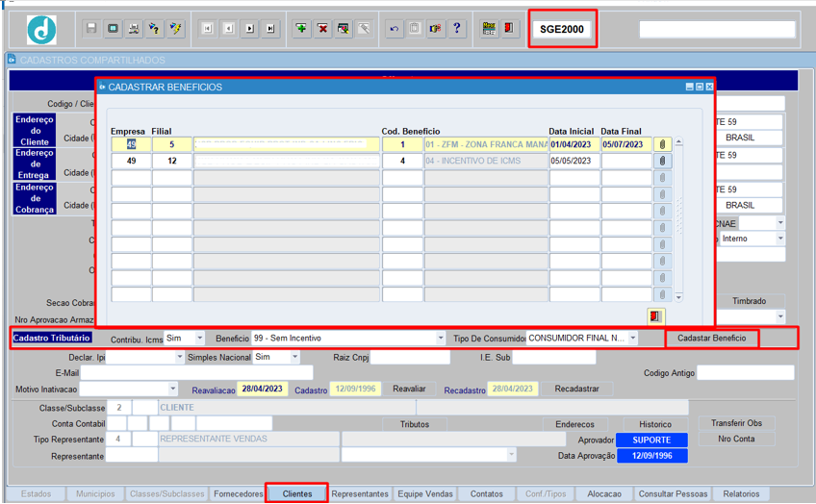Open the Motivo Inativacao dropdown
Screen dimensions: 816x504
(x=173, y=389)
